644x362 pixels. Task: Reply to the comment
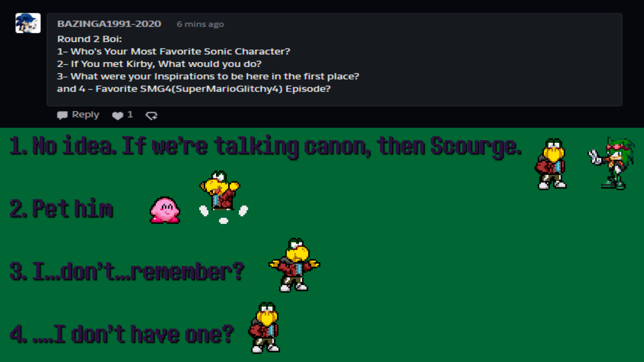(x=78, y=115)
